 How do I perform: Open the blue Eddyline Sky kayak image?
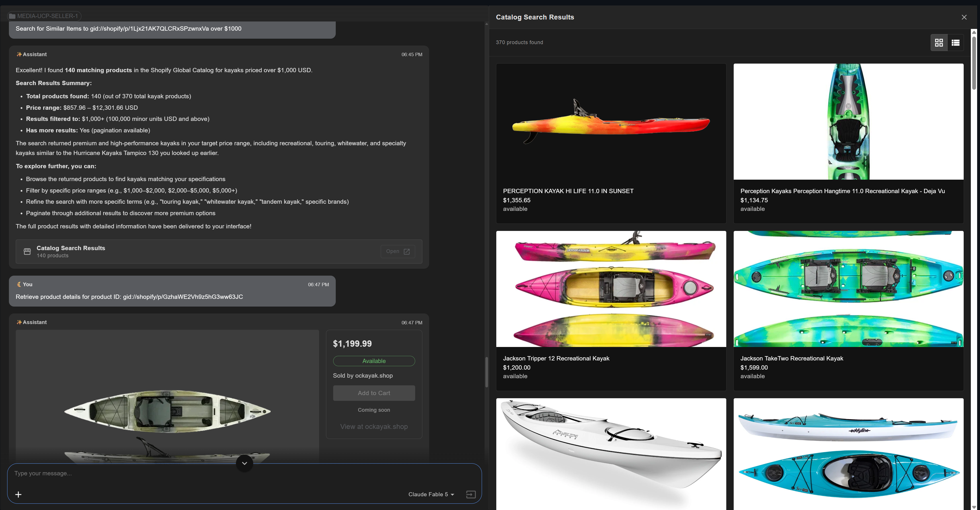click(x=848, y=454)
